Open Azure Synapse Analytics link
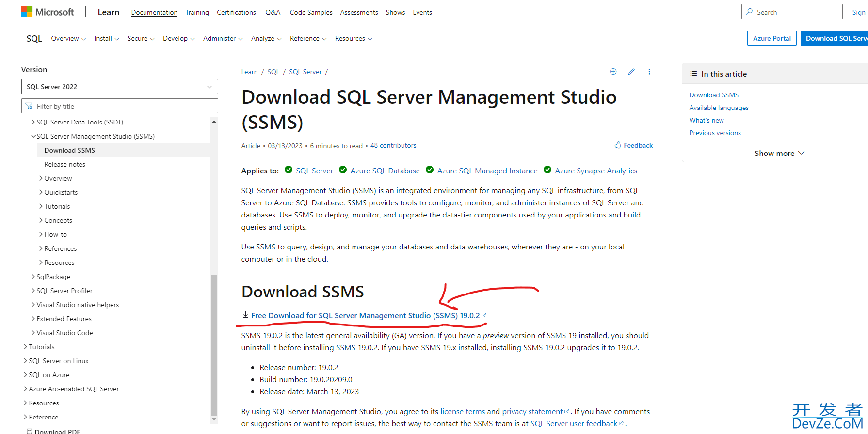 tap(596, 170)
